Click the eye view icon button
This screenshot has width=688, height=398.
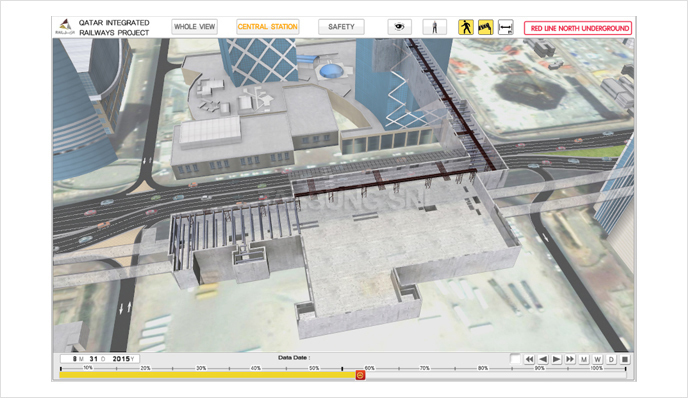point(399,27)
